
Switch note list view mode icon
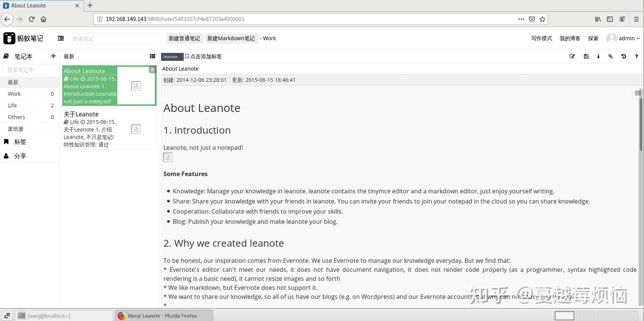(x=153, y=56)
